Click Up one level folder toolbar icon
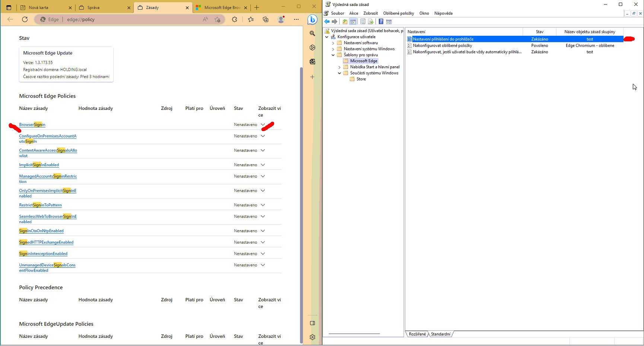Screen dimensions: 644x346 pos(345,22)
